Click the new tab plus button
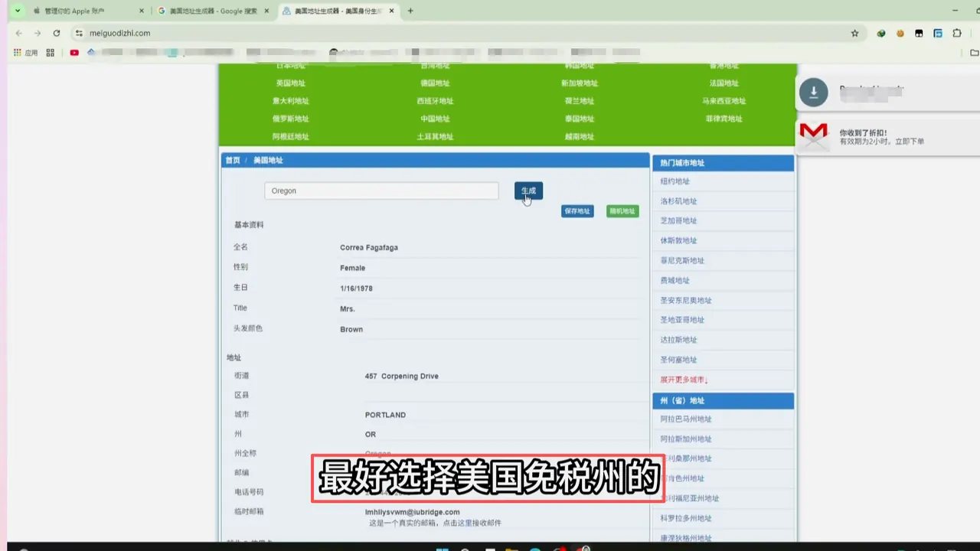Image resolution: width=980 pixels, height=551 pixels. tap(410, 11)
